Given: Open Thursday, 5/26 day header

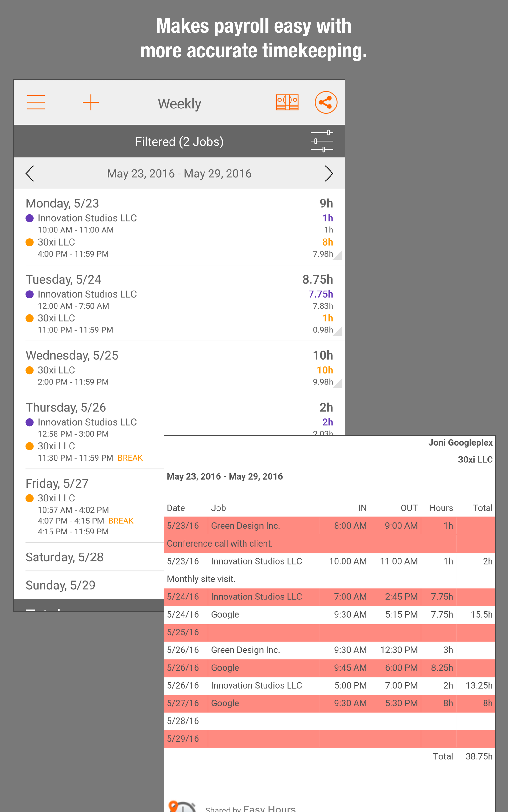Looking at the screenshot, I should pos(66,407).
